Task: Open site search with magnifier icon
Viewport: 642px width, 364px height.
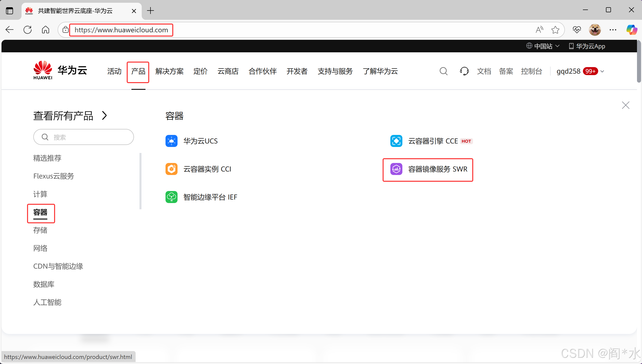Action: tap(443, 71)
